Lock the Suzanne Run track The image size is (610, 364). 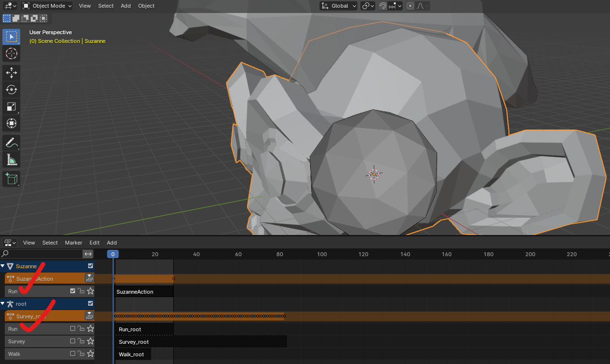[x=81, y=291]
